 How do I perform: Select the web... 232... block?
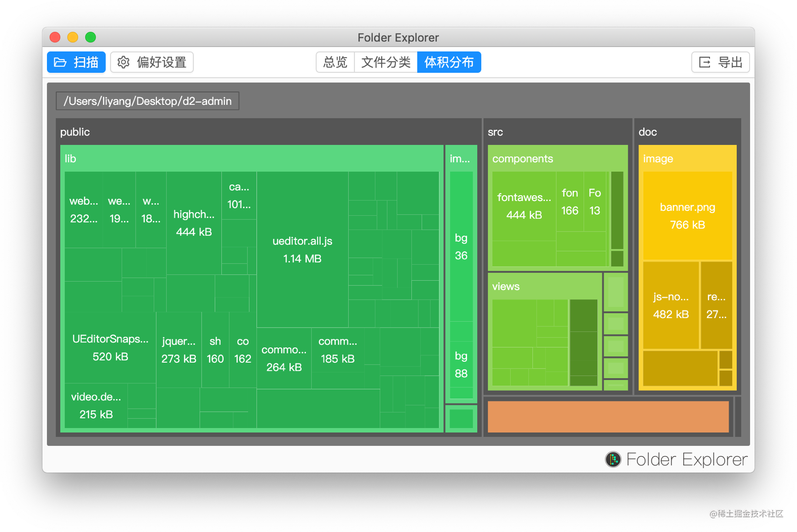pyautogui.click(x=84, y=210)
